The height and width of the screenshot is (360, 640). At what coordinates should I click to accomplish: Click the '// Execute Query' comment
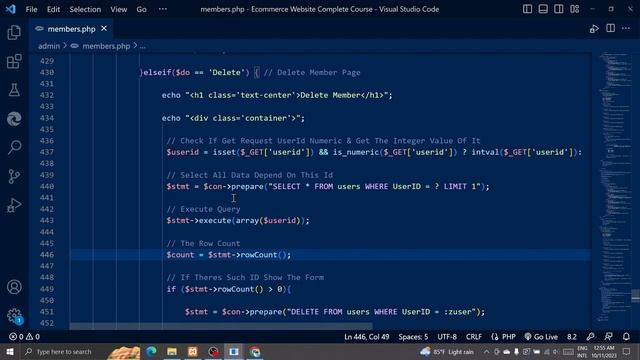tap(203, 209)
